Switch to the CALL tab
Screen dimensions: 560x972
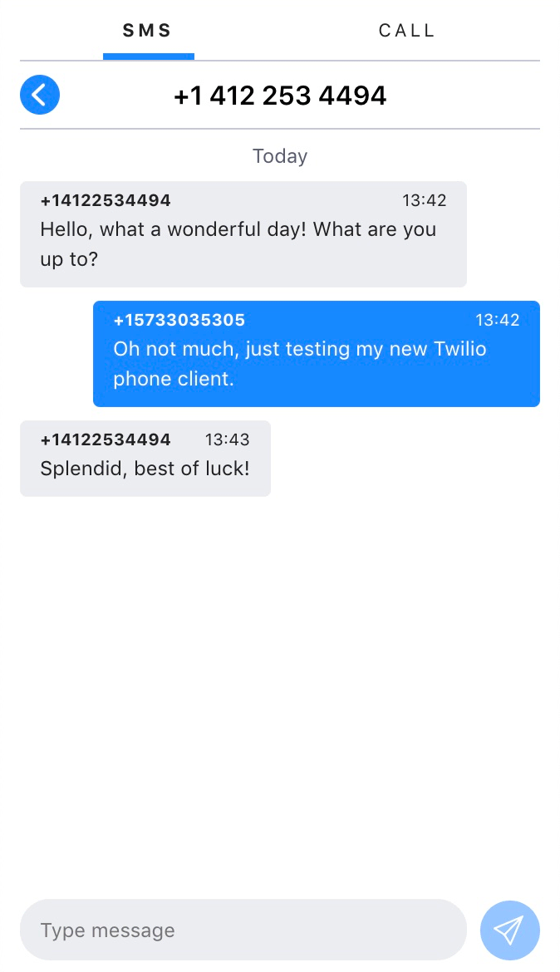407,31
